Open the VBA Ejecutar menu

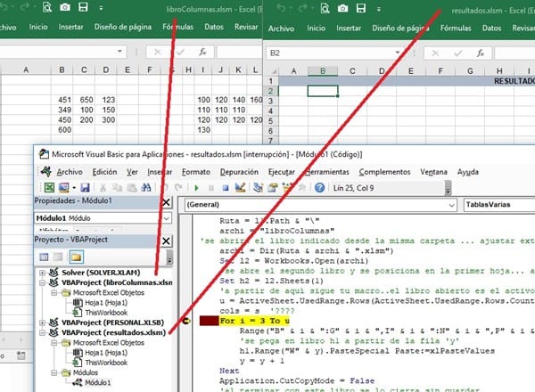282,172
